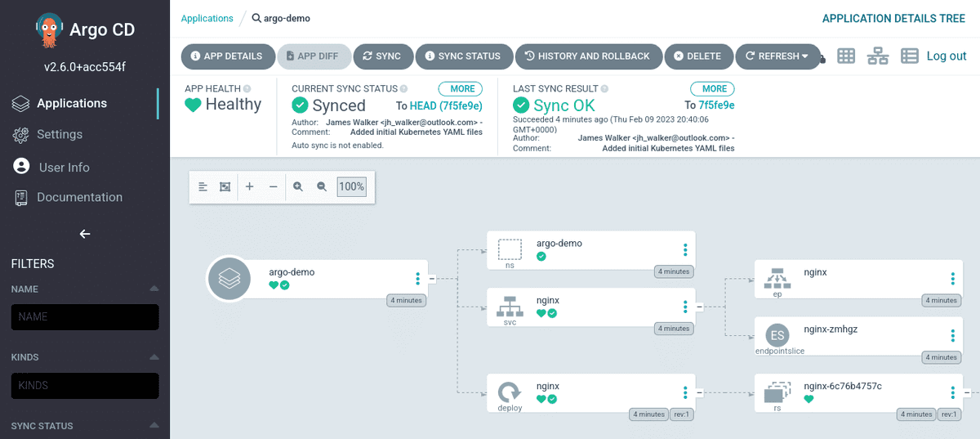Open kebab menu on nginx deploy node
The height and width of the screenshot is (439, 980).
tap(685, 393)
